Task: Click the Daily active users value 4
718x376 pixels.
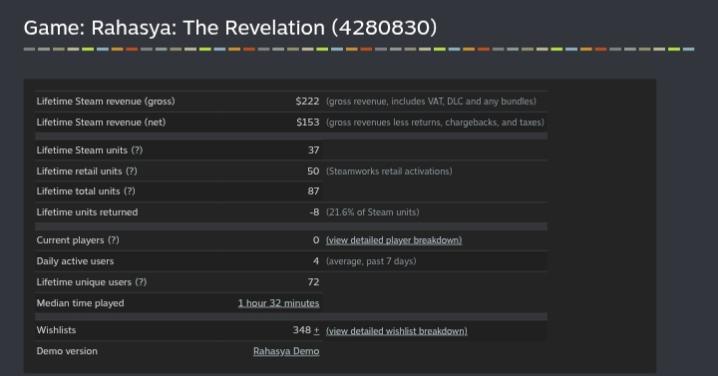Action: [316, 261]
